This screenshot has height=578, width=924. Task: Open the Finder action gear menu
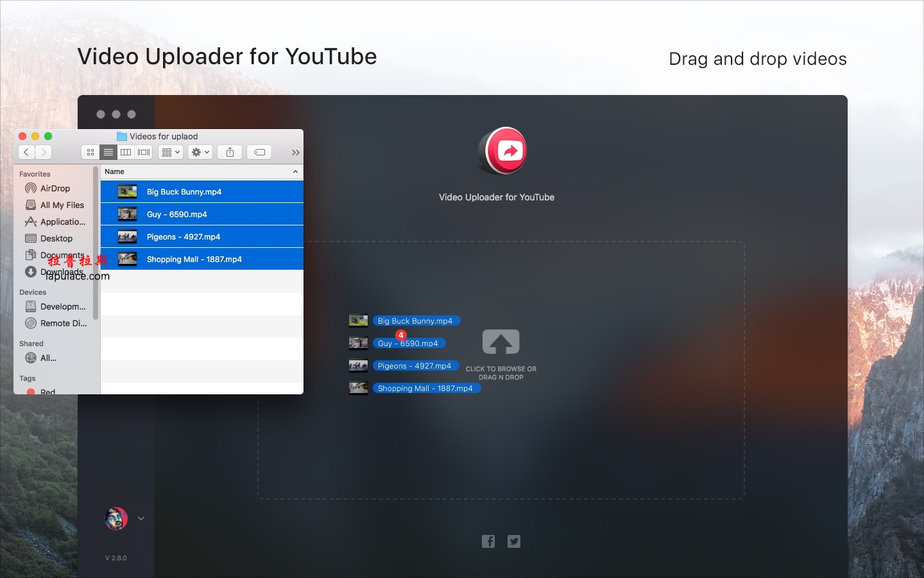point(200,152)
